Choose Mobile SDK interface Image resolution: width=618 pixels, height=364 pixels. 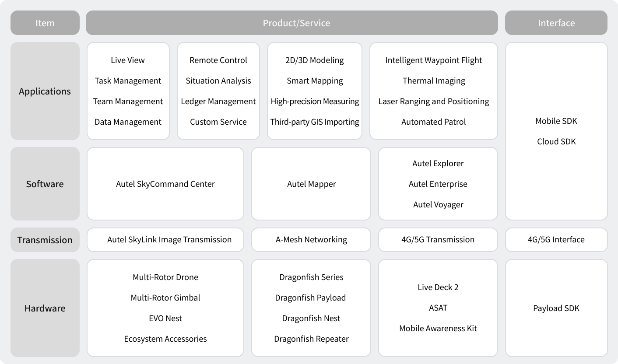coord(556,121)
